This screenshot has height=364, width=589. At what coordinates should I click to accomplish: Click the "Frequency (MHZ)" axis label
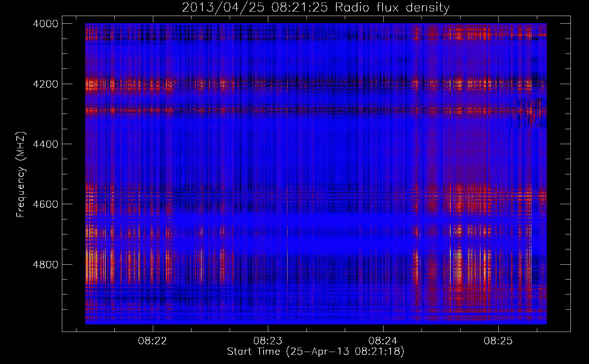21,175
